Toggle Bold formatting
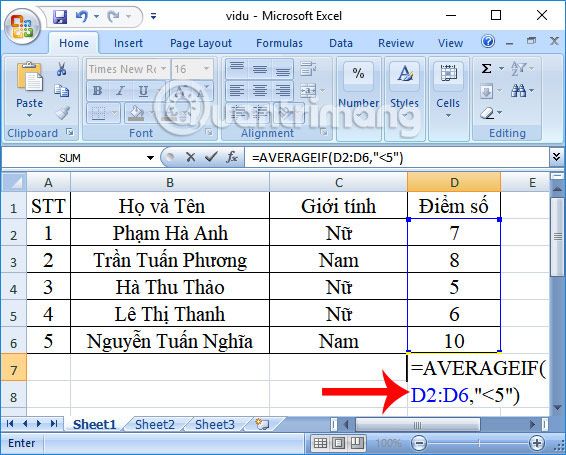This screenshot has height=455, width=566. tap(97, 91)
